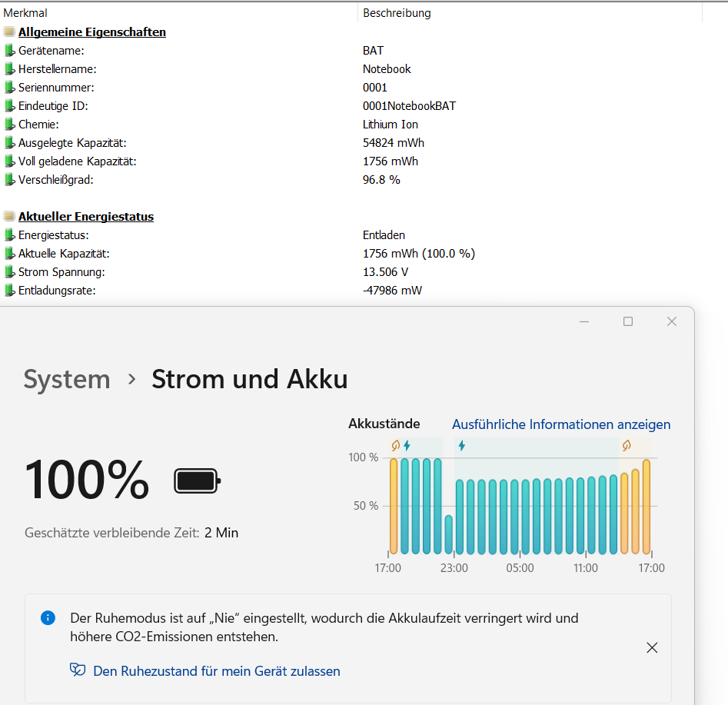Click the battery icon next to Entladungsrate
This screenshot has width=728, height=705.
coord(9,291)
